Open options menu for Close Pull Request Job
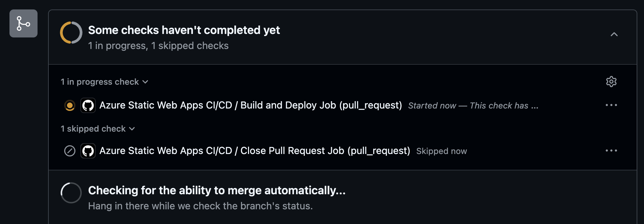This screenshot has width=644, height=224. 611,150
